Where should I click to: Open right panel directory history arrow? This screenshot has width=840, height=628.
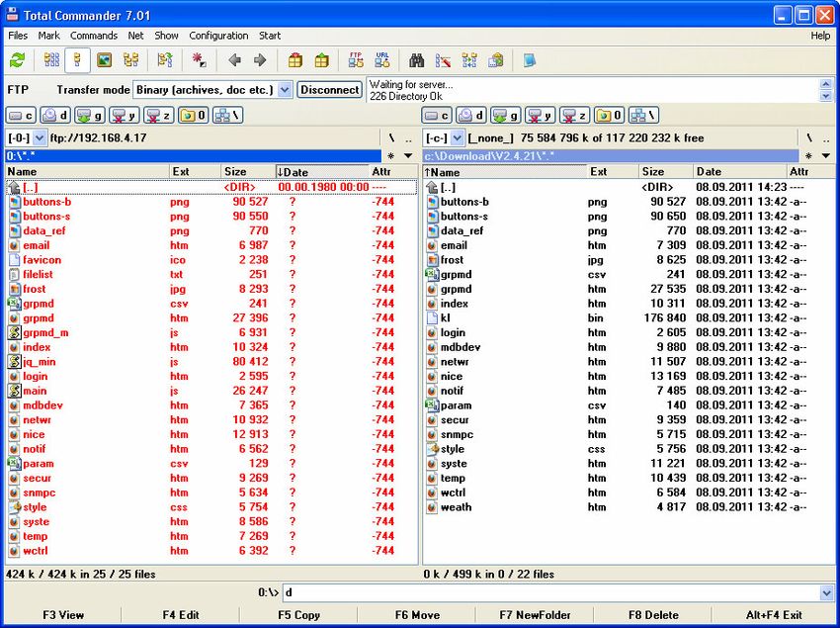pyautogui.click(x=825, y=156)
